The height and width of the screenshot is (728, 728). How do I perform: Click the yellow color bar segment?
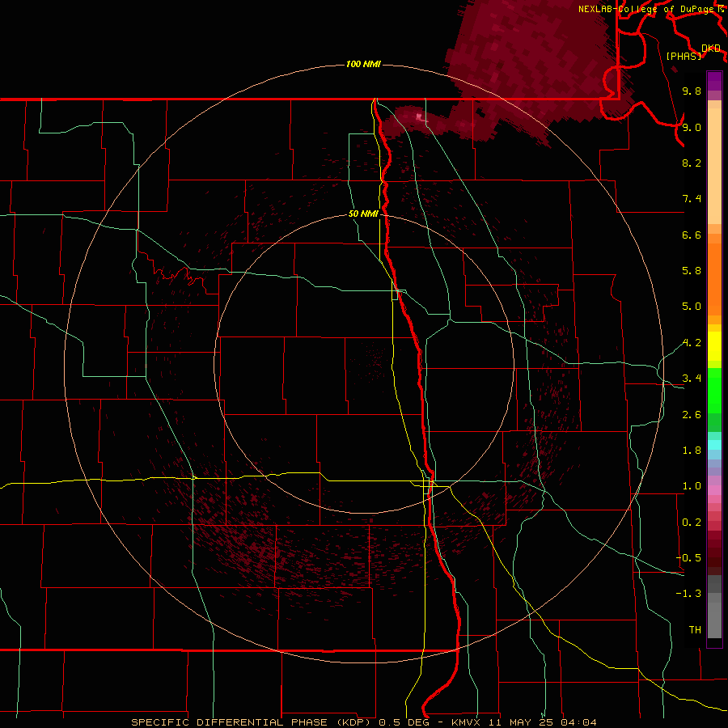[x=714, y=346]
